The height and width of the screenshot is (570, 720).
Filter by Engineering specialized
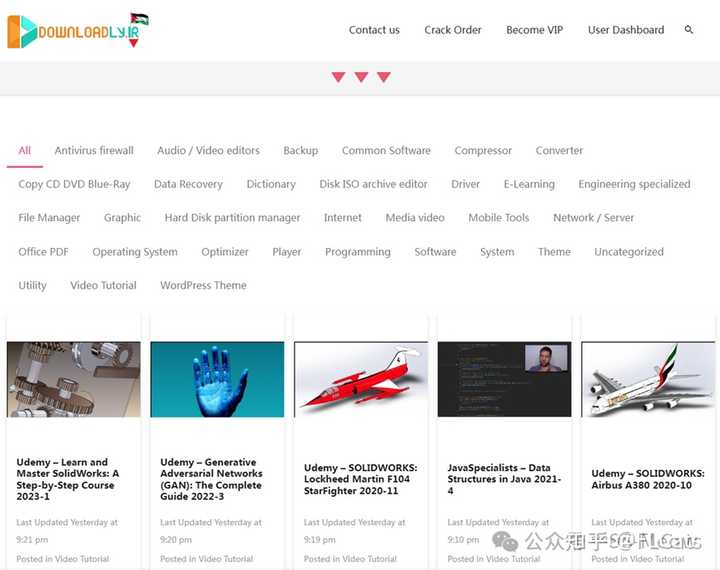pos(634,184)
